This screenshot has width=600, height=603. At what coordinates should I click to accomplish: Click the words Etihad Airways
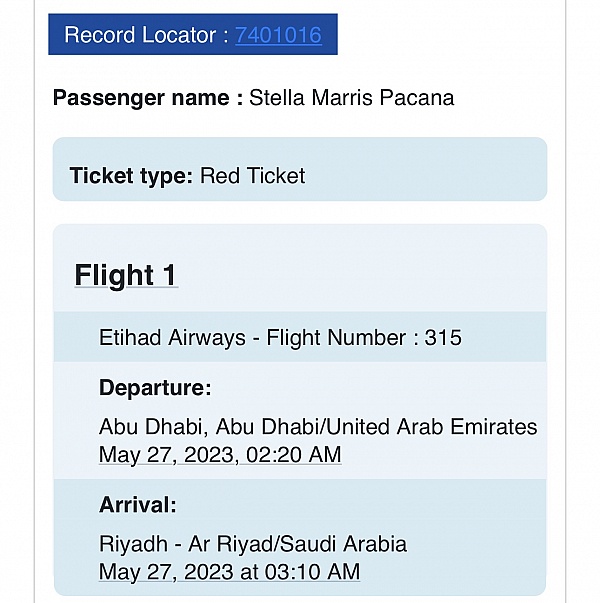172,338
